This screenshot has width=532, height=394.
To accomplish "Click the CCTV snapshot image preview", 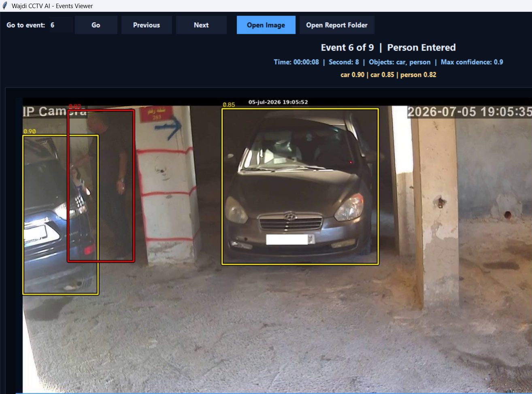I will click(277, 245).
